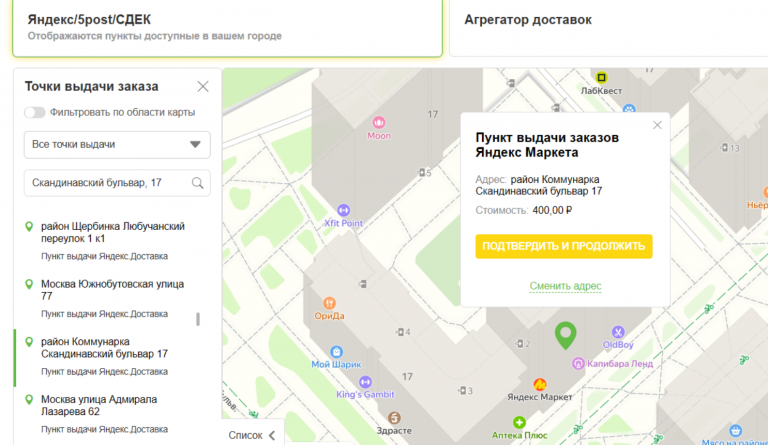Click entrance 2 marker on map
This screenshot has height=445, width=768.
[522, 344]
